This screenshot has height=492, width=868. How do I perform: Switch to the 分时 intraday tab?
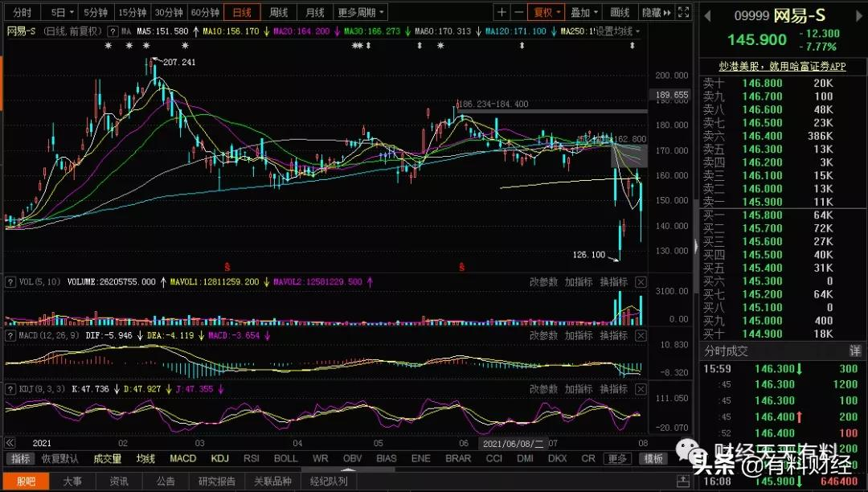tap(23, 12)
